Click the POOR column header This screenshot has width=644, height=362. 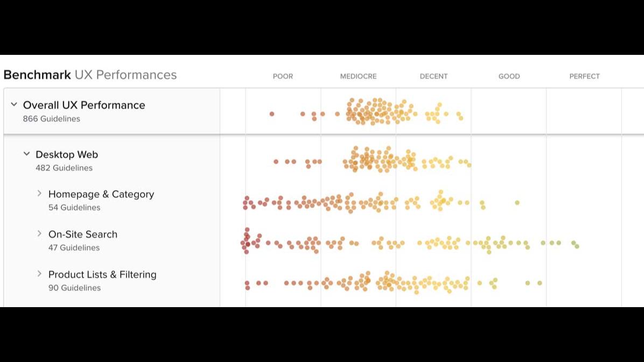(x=283, y=76)
